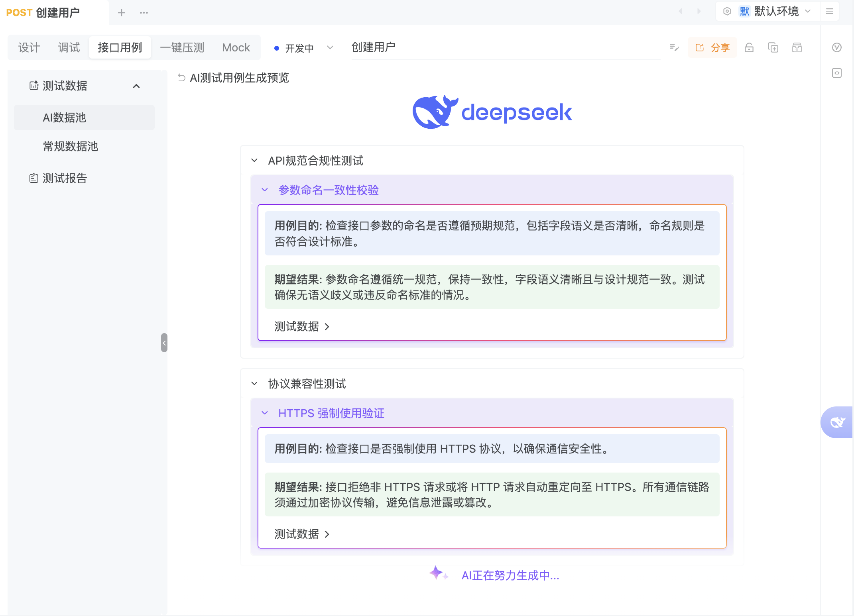Select 常规数据池 in the sidebar
The image size is (854, 616).
coord(84,146)
